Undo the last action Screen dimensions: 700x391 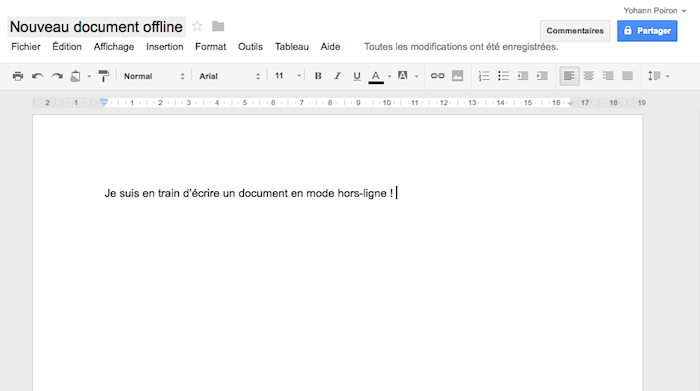point(38,76)
